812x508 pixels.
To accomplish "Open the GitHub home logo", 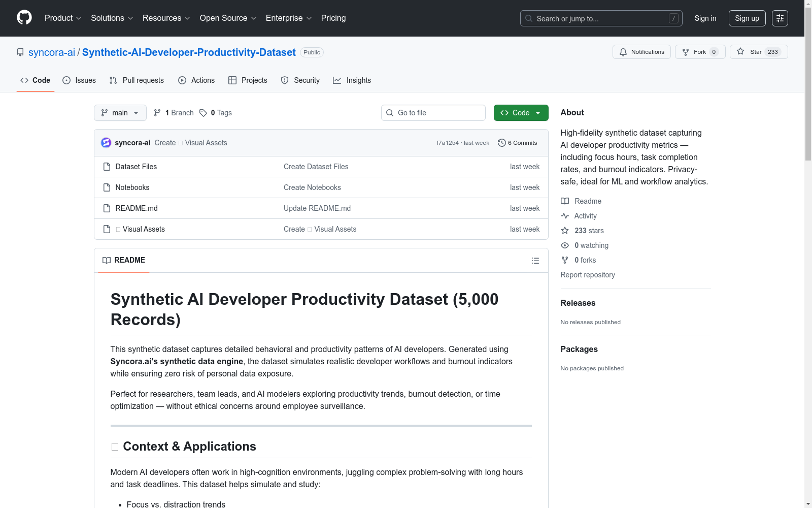I will [24, 18].
